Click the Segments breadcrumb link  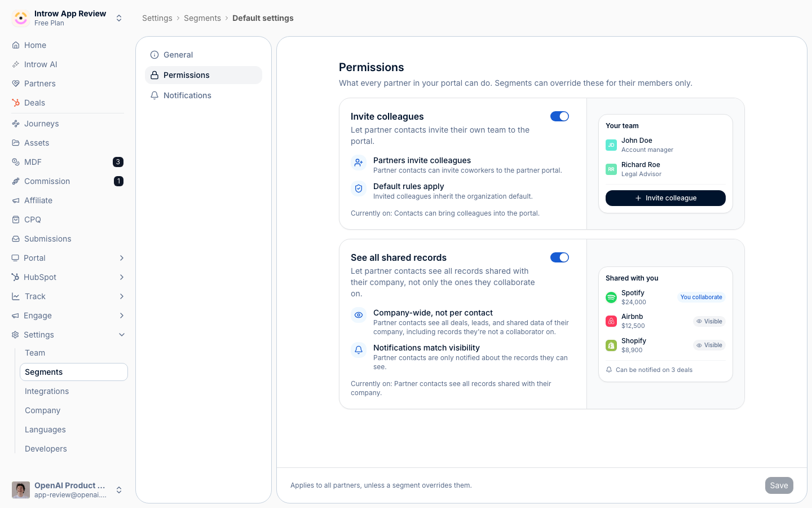click(x=202, y=18)
